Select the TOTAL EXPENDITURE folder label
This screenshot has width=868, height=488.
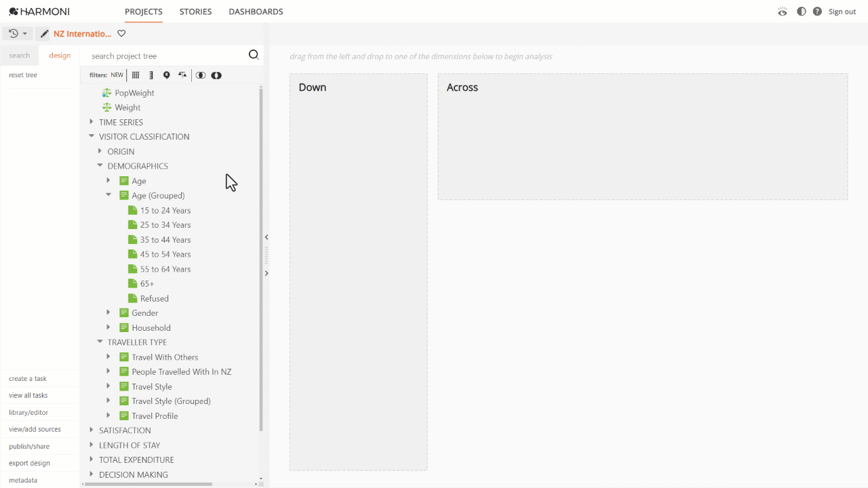point(136,460)
